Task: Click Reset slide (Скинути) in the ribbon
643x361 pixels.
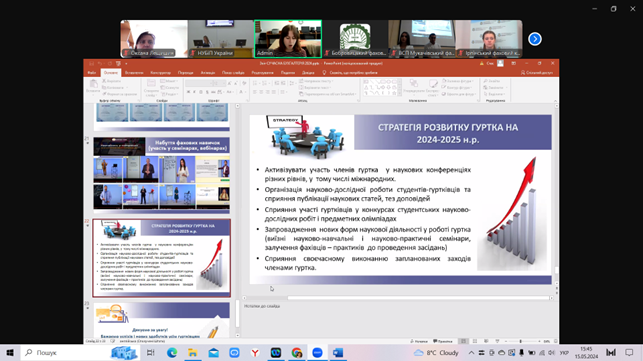Action: 170,87
